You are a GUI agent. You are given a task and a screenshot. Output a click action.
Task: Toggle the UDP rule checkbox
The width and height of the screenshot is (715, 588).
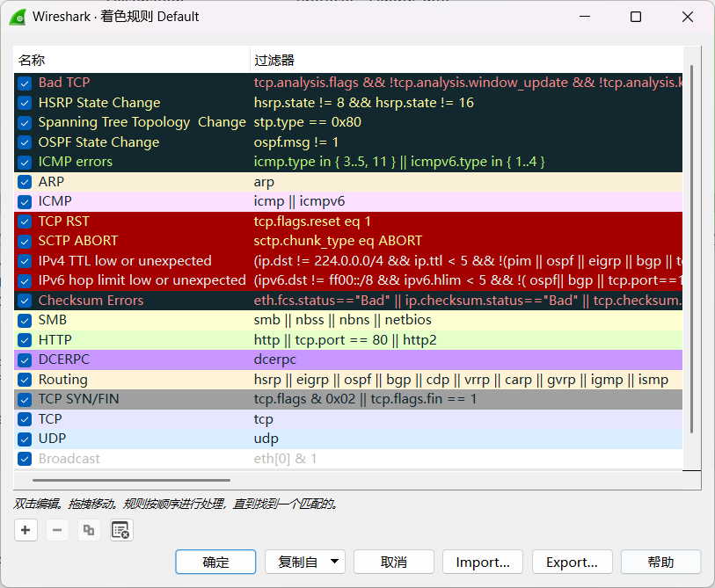click(25, 439)
